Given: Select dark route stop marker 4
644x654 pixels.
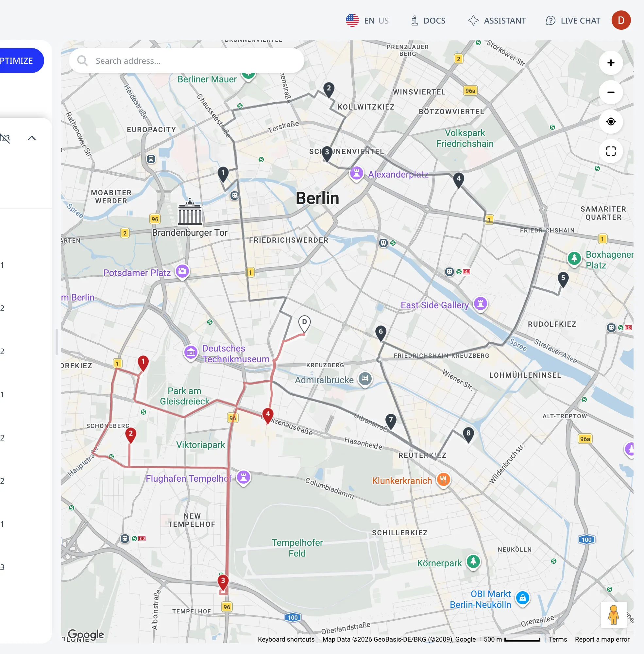Looking at the screenshot, I should tap(458, 180).
